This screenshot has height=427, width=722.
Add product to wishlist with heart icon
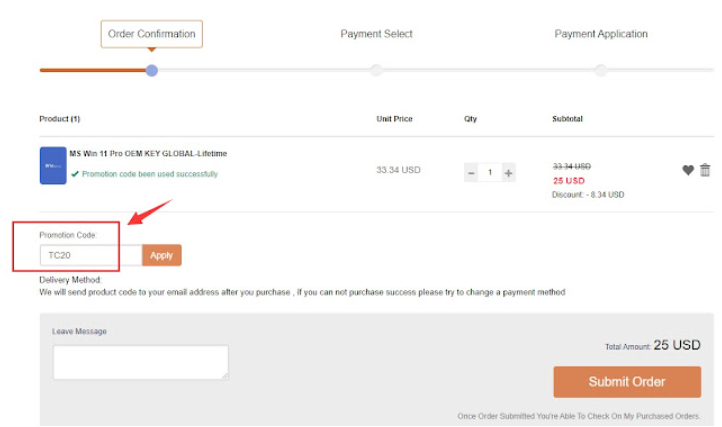[688, 171]
